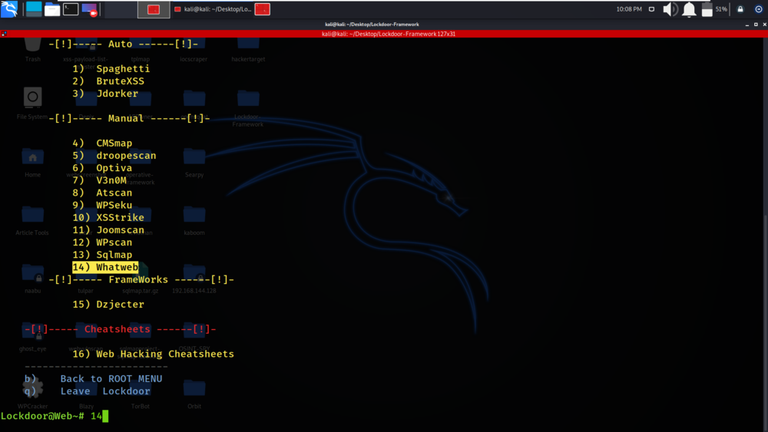
Task: Select the red window button after kali@kali task
Action: tap(263, 9)
